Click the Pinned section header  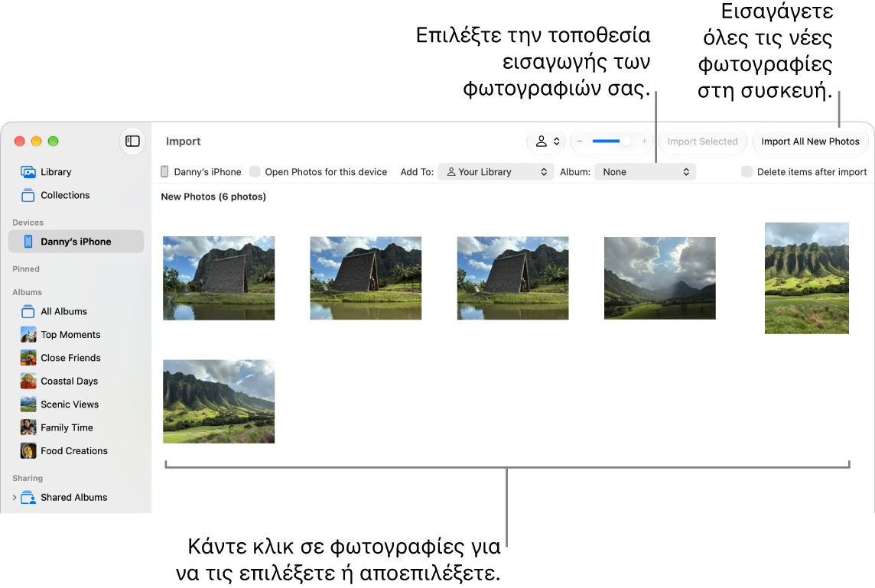point(26,269)
